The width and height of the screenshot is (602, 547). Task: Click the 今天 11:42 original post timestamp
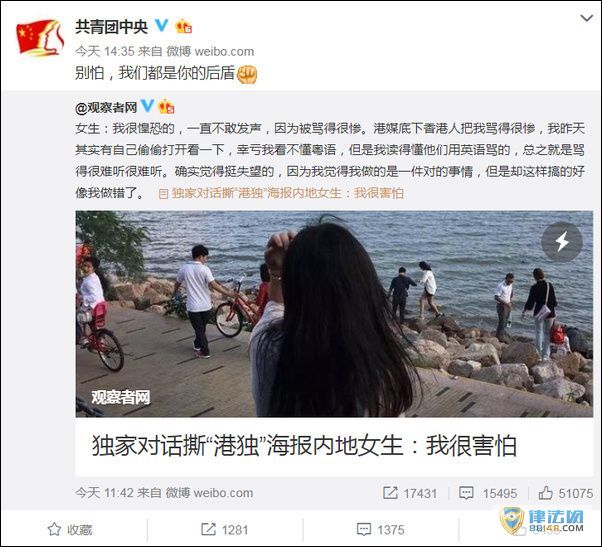click(104, 492)
